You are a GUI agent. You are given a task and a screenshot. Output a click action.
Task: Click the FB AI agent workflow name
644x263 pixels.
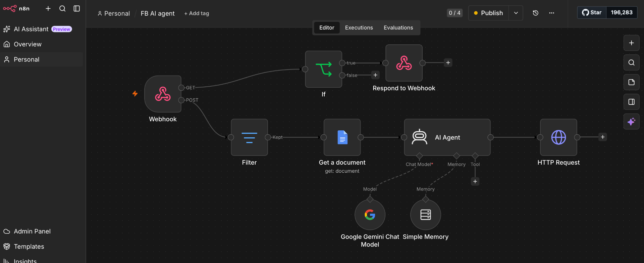click(x=158, y=13)
